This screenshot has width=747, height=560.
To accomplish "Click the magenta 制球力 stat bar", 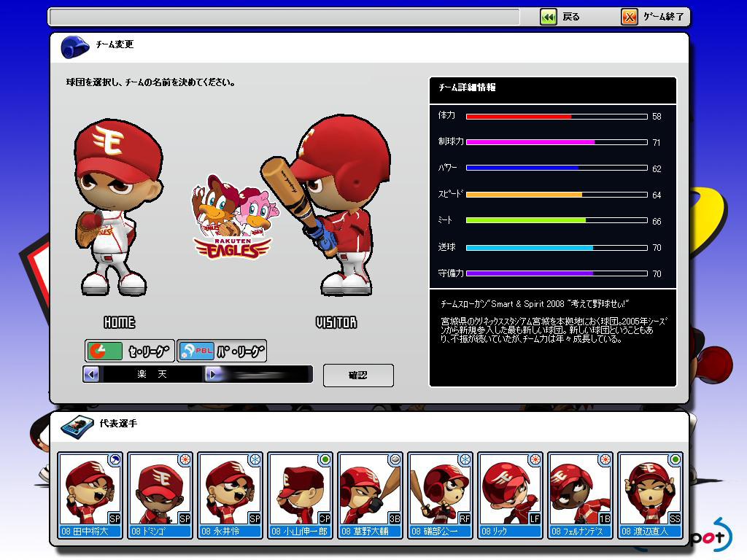I will point(557,142).
